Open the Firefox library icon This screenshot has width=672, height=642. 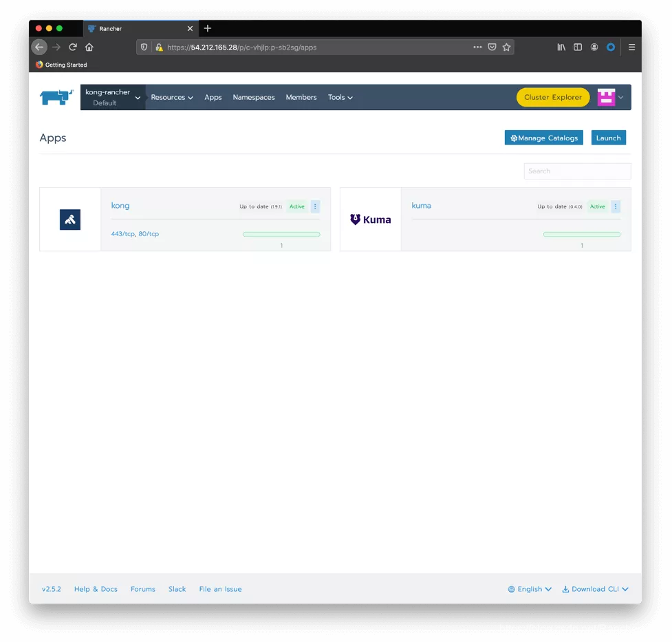pyautogui.click(x=561, y=47)
